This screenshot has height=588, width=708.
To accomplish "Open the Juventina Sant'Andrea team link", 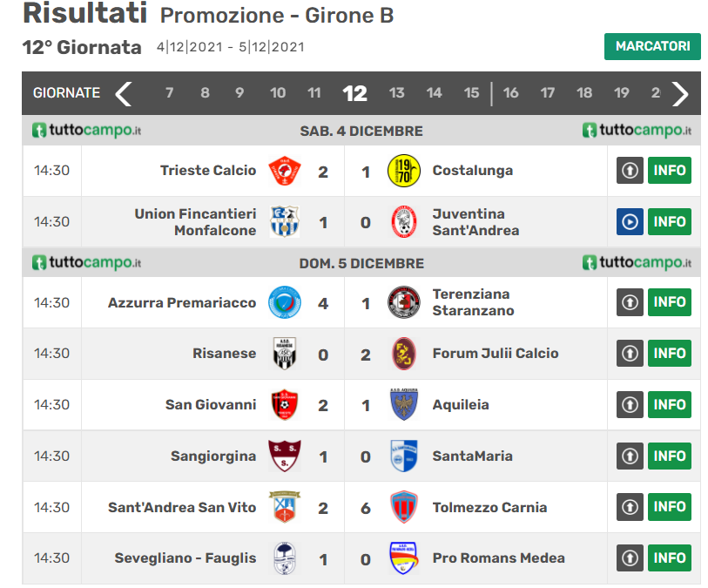I will click(x=475, y=222).
